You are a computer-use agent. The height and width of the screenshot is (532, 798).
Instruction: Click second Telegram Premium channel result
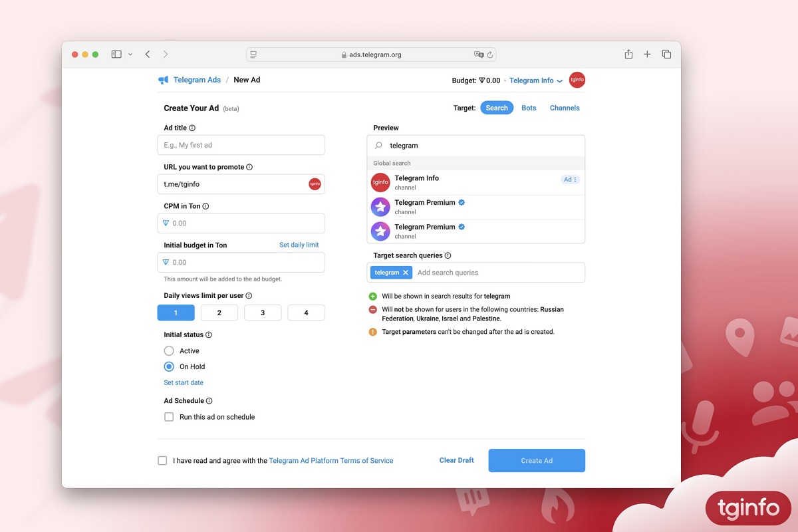[476, 231]
